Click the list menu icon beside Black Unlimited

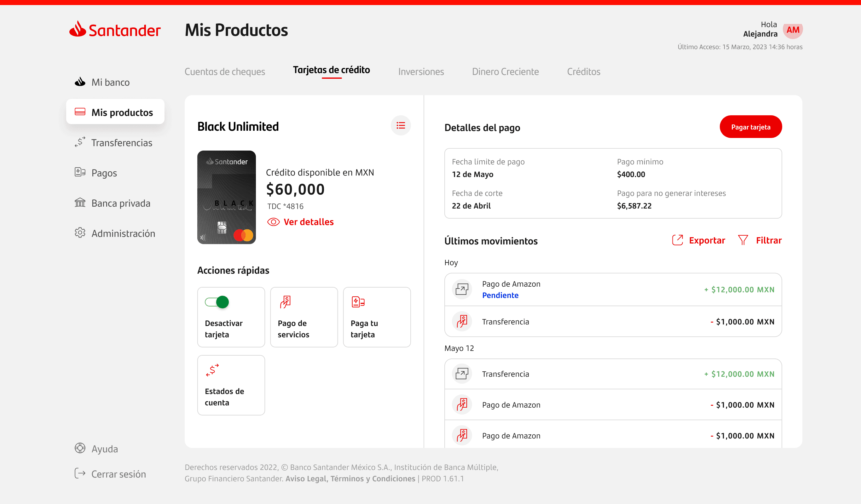(401, 126)
